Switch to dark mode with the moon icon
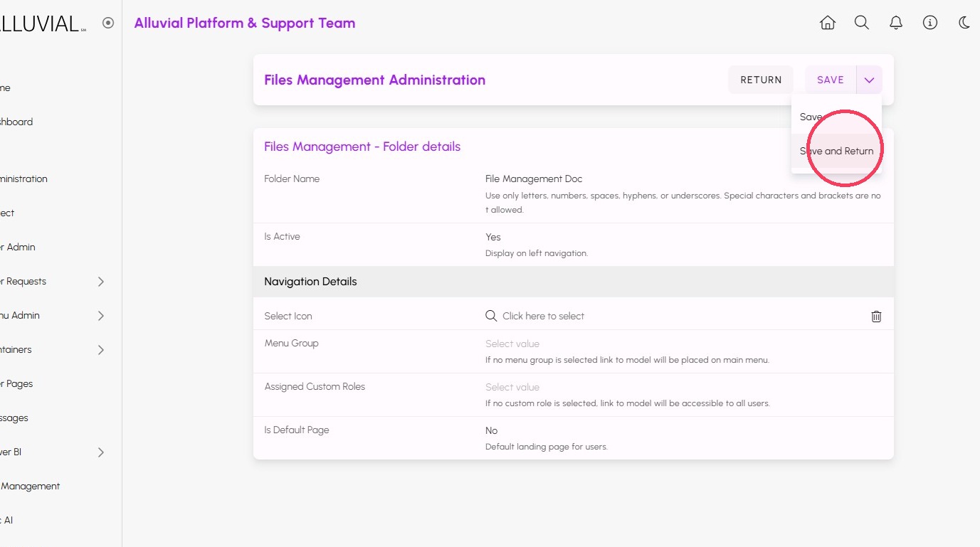The image size is (980, 547). point(964,23)
